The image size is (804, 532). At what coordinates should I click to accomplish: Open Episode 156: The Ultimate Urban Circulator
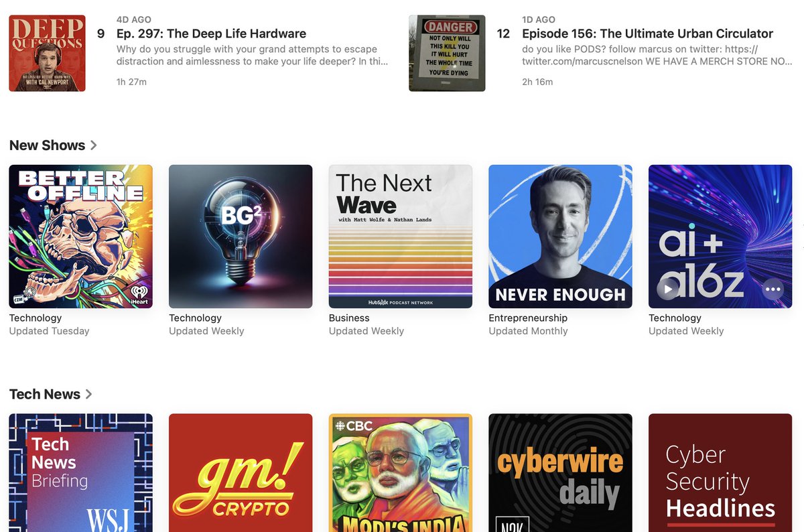pyautogui.click(x=647, y=34)
